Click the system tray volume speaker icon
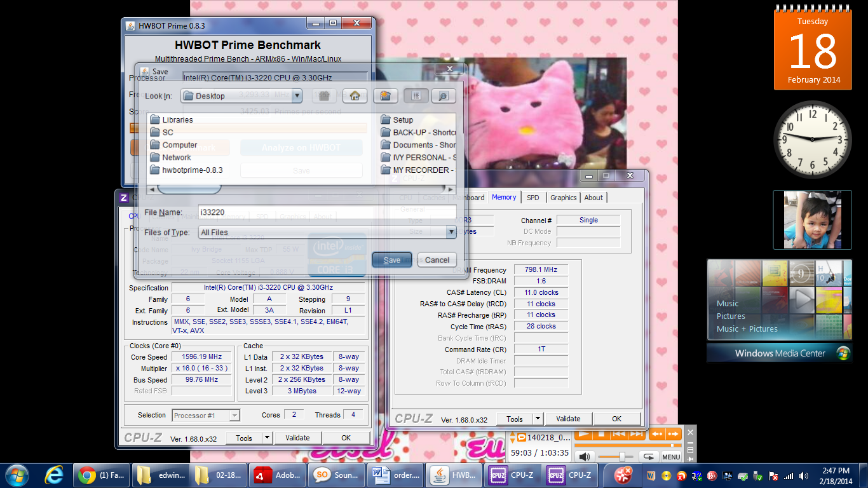Screen dimensions: 868x488 (x=804, y=475)
